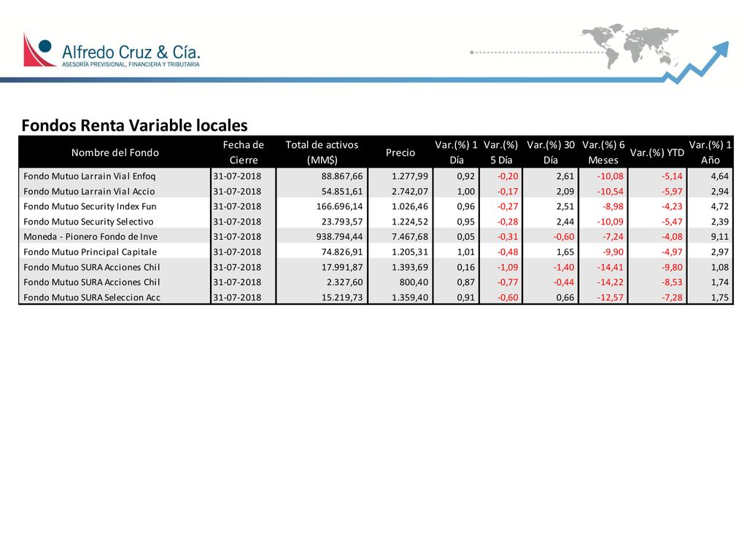747x560 pixels.
Task: Click 1-year variation value 9,11
Action: (720, 237)
